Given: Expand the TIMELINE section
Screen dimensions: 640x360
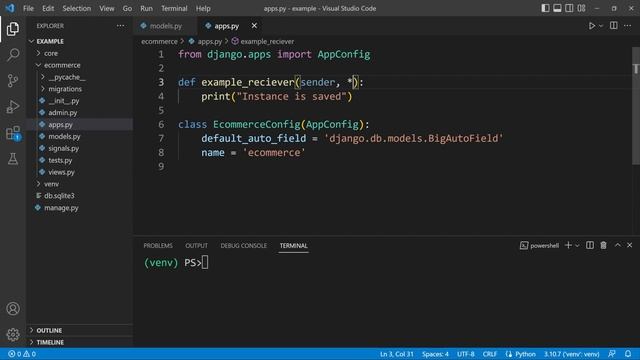Looking at the screenshot, I should coord(50,342).
